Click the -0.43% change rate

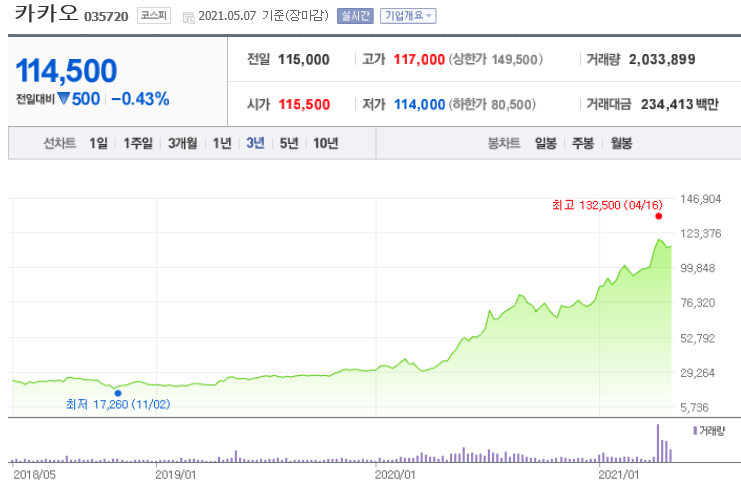pos(140,99)
